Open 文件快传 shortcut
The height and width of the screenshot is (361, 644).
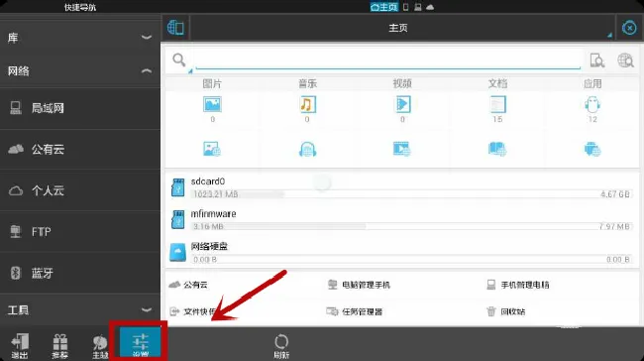click(x=192, y=311)
